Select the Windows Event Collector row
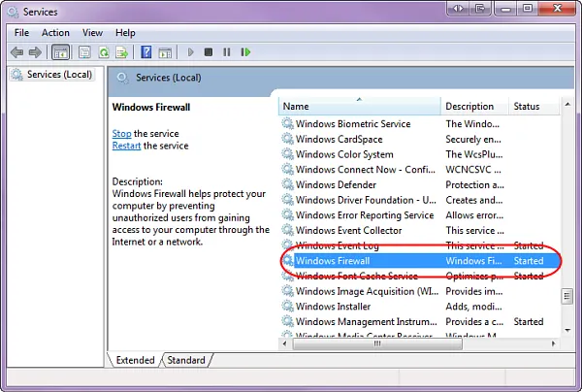Screen dimensions: 582x392 [x=419, y=230]
